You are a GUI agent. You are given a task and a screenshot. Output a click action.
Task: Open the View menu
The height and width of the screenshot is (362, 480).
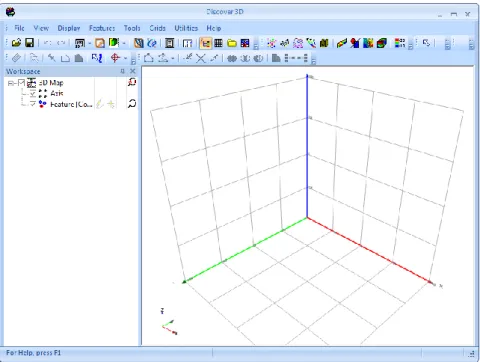click(41, 28)
